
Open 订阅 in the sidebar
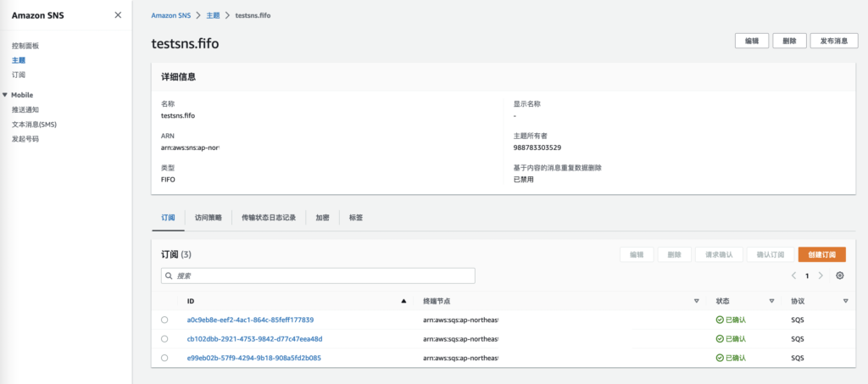19,75
